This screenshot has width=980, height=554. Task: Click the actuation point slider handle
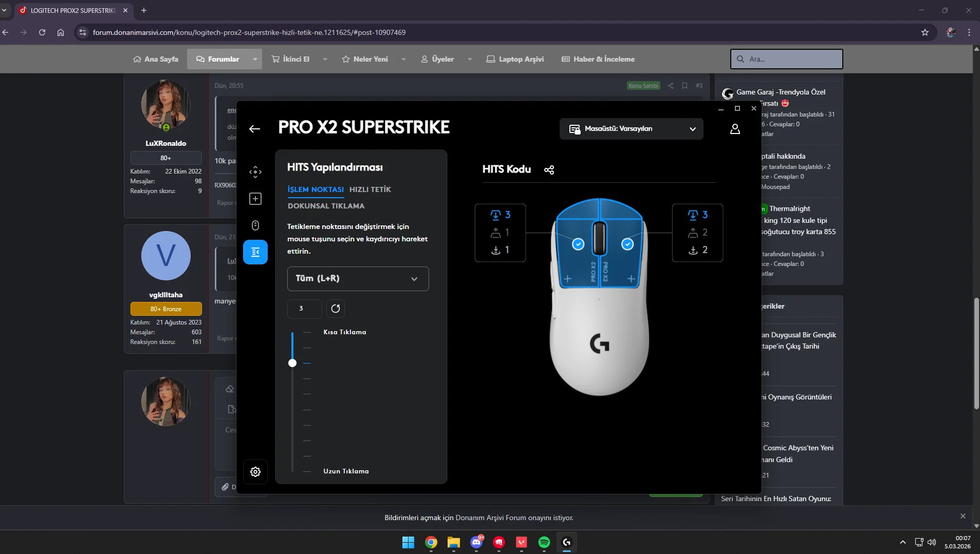(x=292, y=363)
